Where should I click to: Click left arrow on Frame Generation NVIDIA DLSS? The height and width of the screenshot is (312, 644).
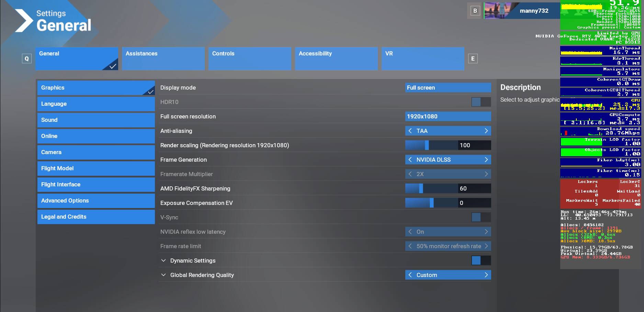(x=410, y=160)
